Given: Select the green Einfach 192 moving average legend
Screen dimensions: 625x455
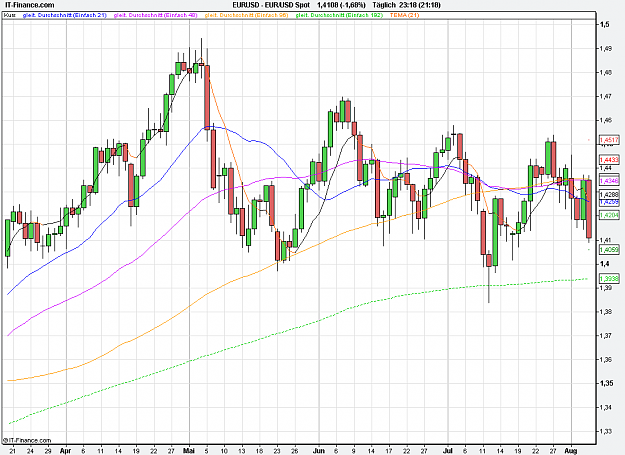Looking at the screenshot, I should 339,15.
